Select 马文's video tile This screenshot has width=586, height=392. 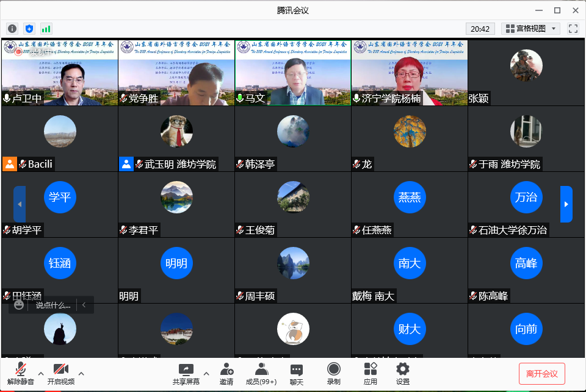292,73
